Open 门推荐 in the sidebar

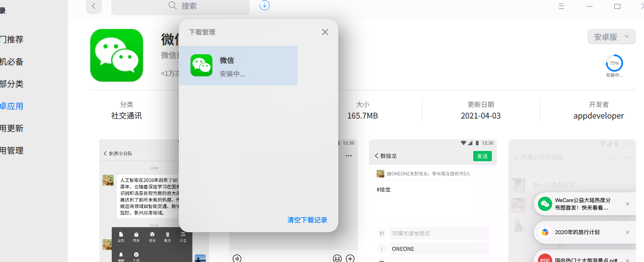click(12, 40)
